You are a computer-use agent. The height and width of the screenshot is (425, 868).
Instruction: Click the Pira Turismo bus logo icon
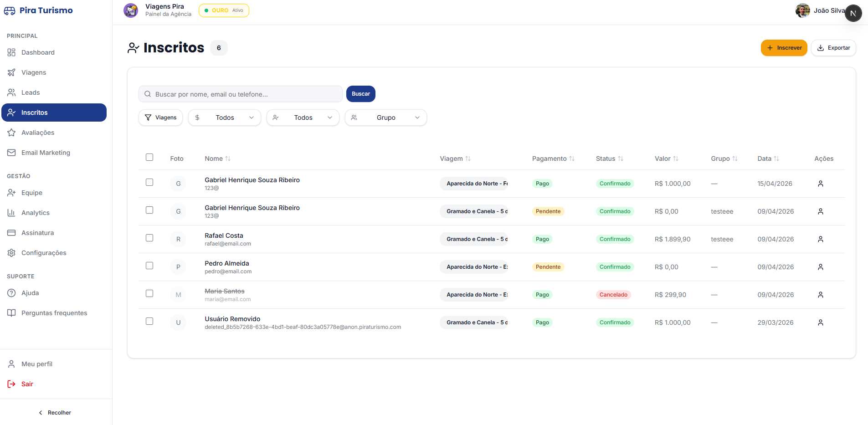point(10,10)
